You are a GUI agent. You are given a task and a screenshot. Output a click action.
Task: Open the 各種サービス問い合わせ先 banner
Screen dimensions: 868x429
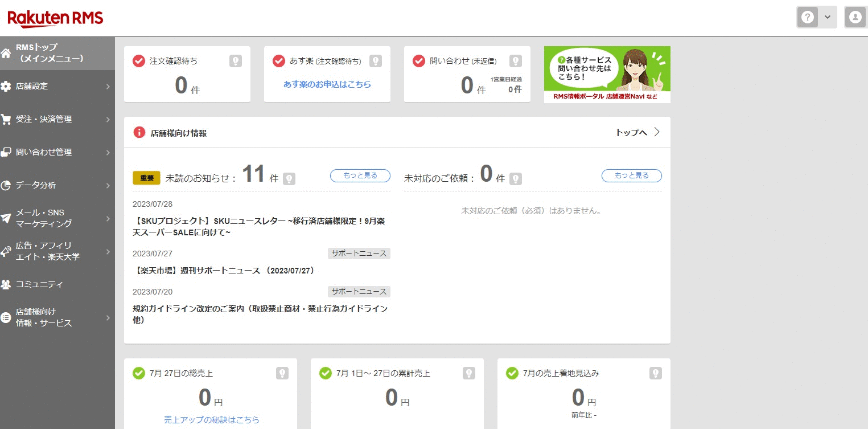(607, 75)
